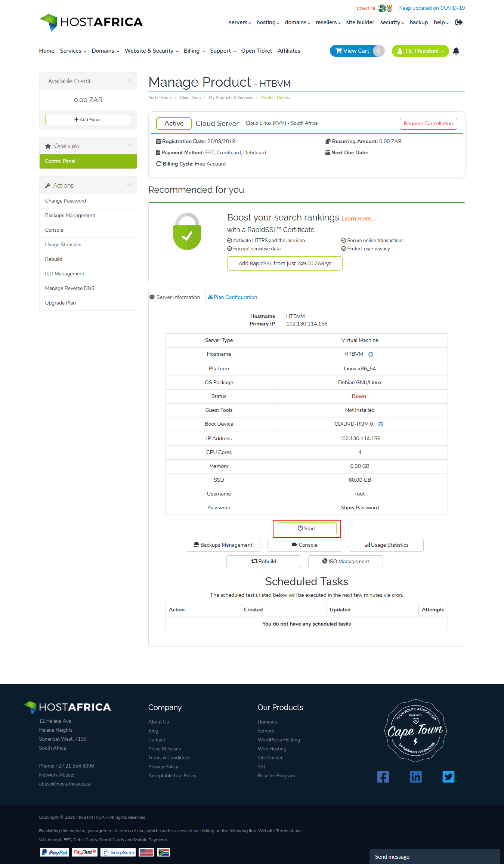This screenshot has width=504, height=864.
Task: Go to My Products & Services breadcrumb
Action: pyautogui.click(x=231, y=98)
